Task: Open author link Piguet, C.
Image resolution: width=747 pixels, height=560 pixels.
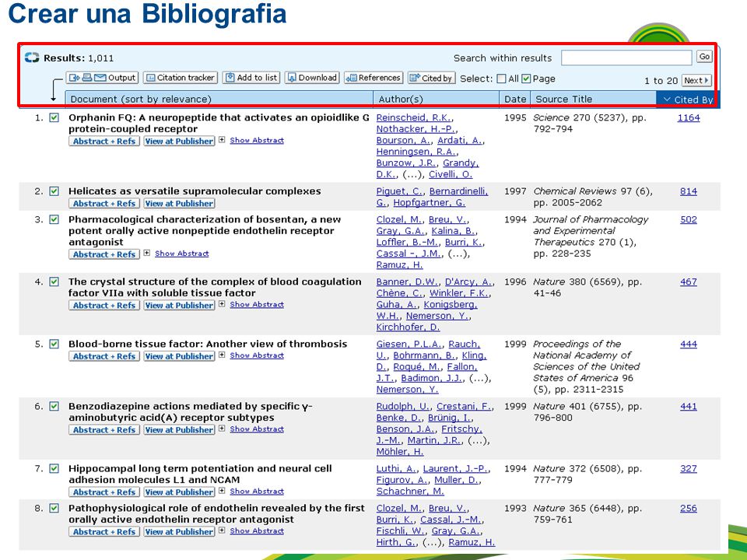Action: (399, 191)
